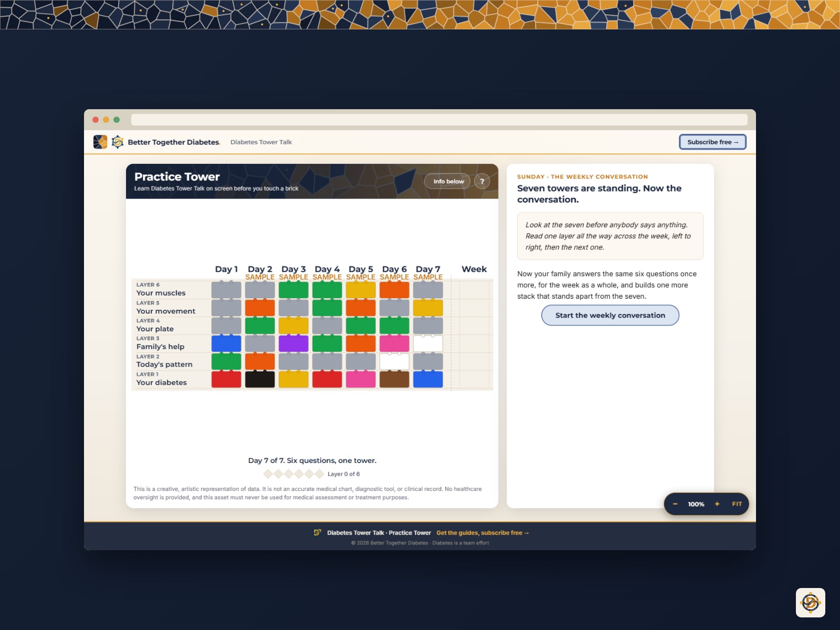Viewport: 840px width, 630px height.
Task: Click the circular emblem icon in header
Action: pyautogui.click(x=118, y=142)
